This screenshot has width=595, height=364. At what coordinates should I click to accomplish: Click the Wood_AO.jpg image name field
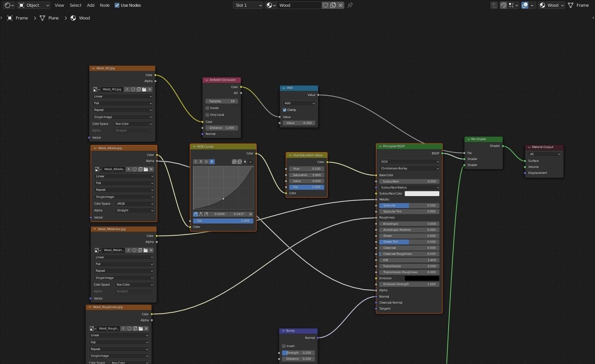(x=112, y=89)
